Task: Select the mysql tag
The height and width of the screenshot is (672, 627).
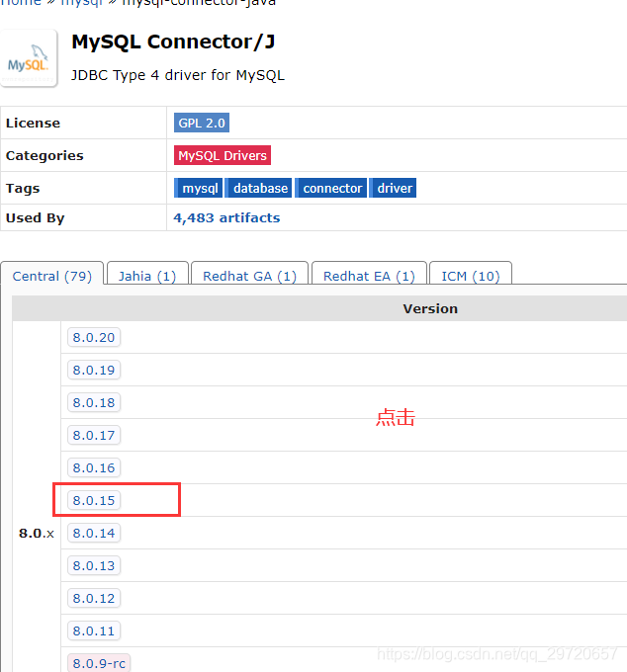Action: click(x=199, y=188)
